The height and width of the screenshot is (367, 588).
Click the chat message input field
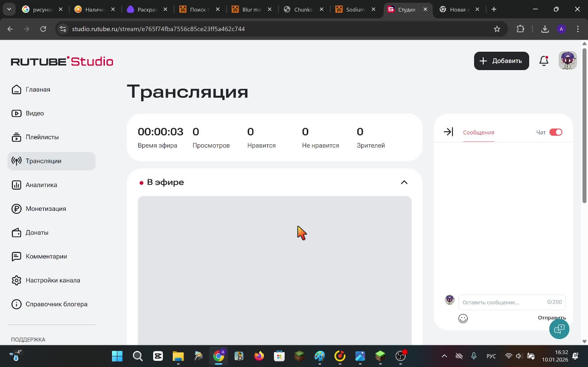(512, 302)
